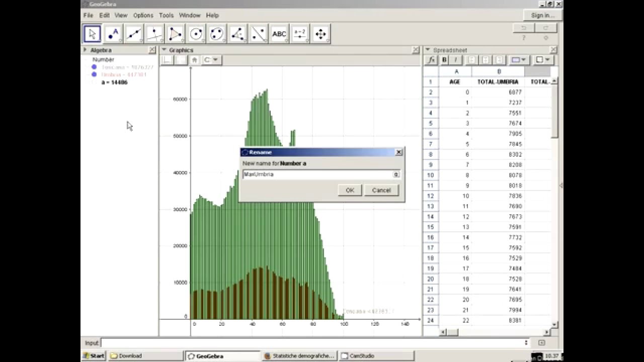Image resolution: width=644 pixels, height=362 pixels.
Task: Toggle italic I in Spreadsheet toolbar
Action: [456, 60]
